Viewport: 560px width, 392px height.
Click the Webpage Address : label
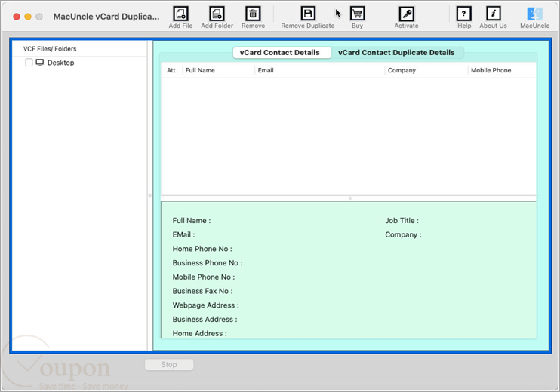(x=206, y=305)
